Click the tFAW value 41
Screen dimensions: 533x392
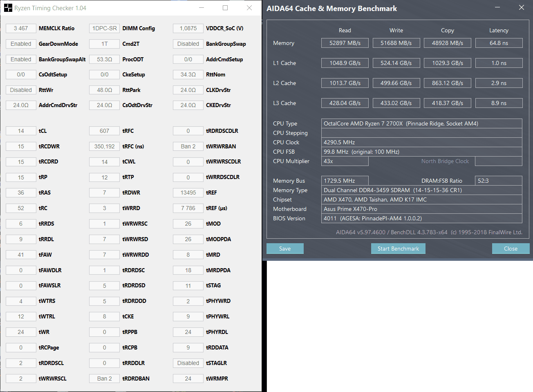[21, 255]
